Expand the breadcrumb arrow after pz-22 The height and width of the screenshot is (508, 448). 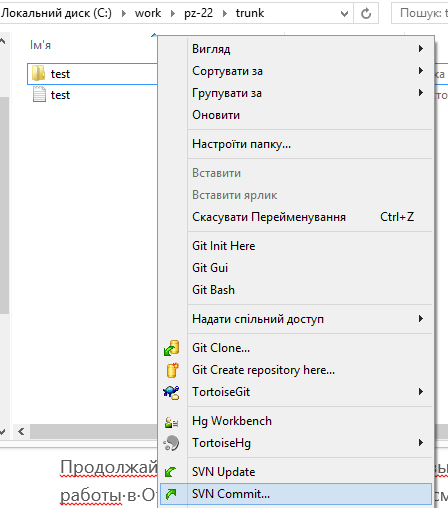pos(225,13)
